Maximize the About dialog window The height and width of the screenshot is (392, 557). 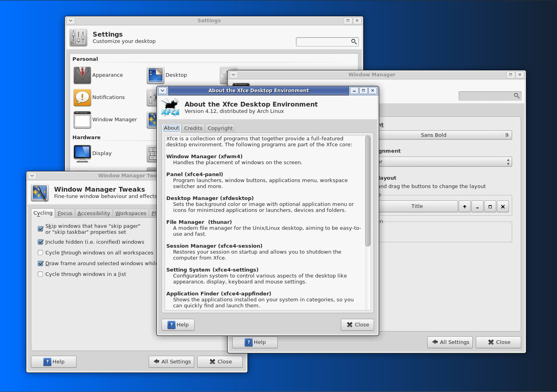(363, 91)
